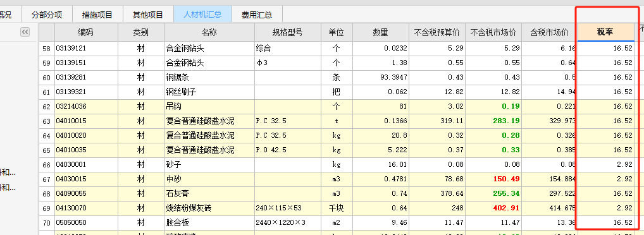Select the name cell 砂子
Screen dimensions: 644x235
click(x=209, y=164)
